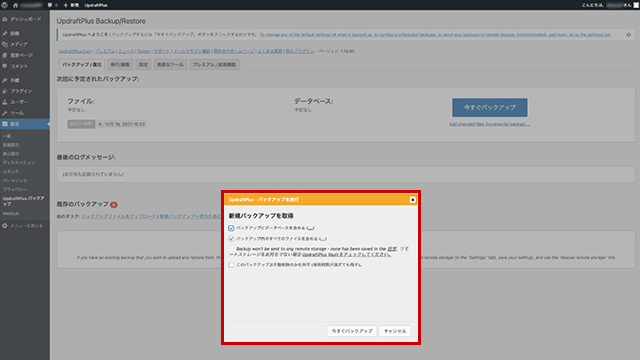Open プライバシー in the Settings submenu
This screenshot has height=360, width=640.
point(15,189)
